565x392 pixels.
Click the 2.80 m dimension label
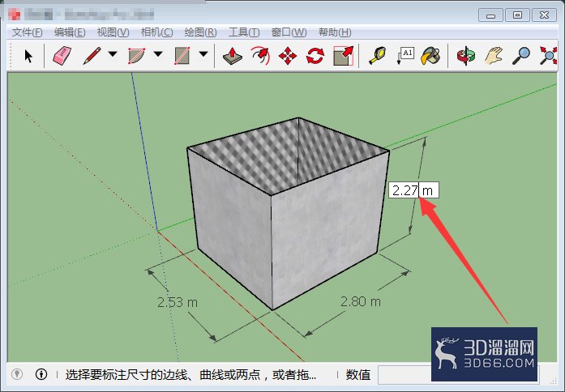pos(361,301)
